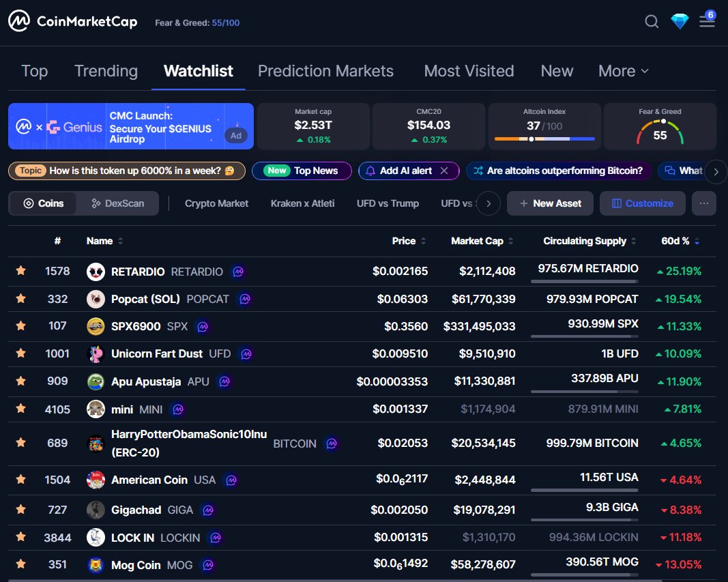Click the CMC badge next to RETARDIO
The image size is (728, 582).
click(x=238, y=272)
